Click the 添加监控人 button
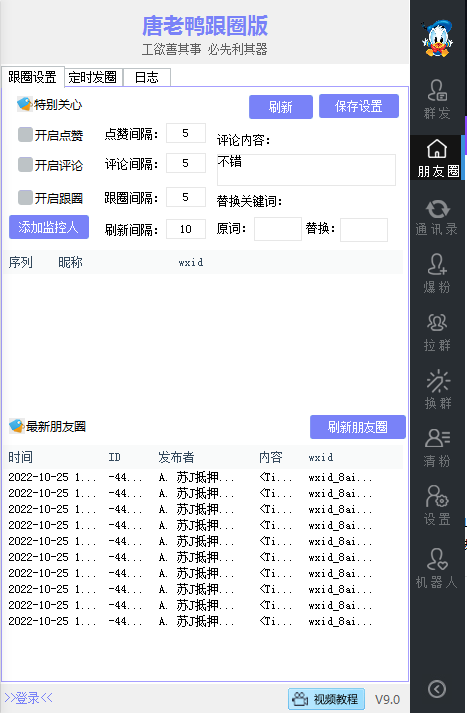The width and height of the screenshot is (467, 713). (49, 227)
